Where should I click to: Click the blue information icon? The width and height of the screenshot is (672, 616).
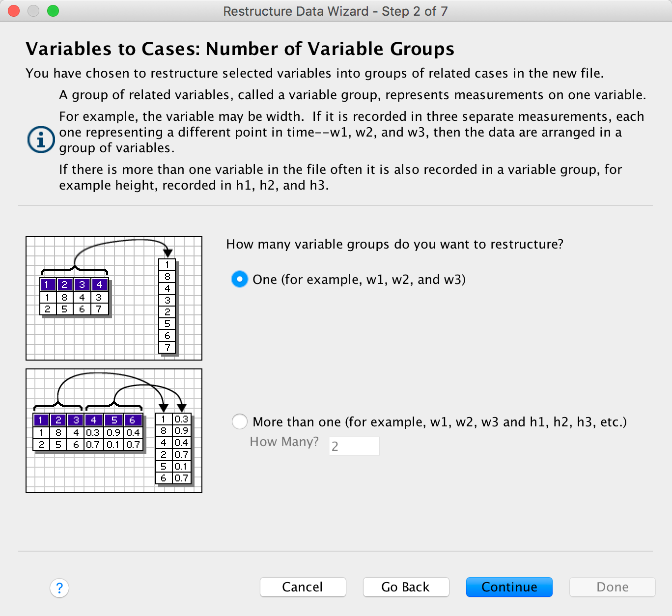(41, 140)
